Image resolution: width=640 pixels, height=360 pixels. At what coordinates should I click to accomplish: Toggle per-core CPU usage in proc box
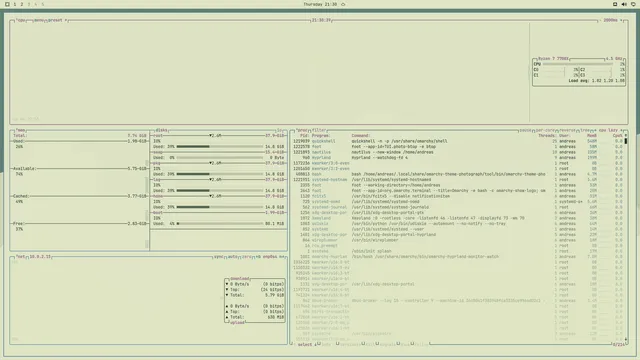click(x=545, y=130)
